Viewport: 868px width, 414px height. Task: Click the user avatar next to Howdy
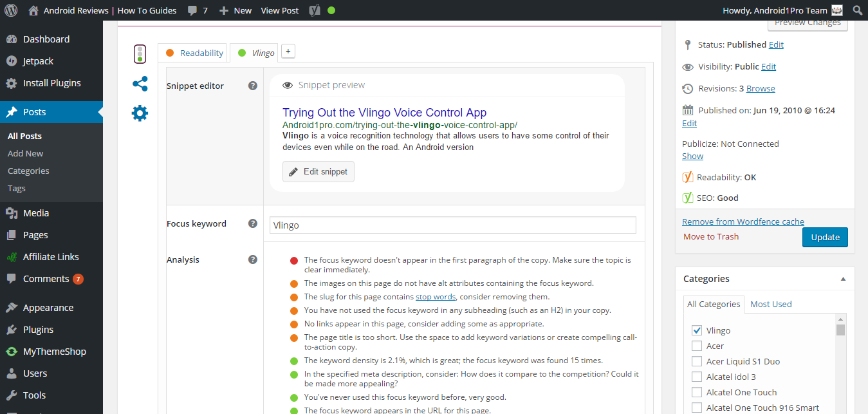point(837,10)
